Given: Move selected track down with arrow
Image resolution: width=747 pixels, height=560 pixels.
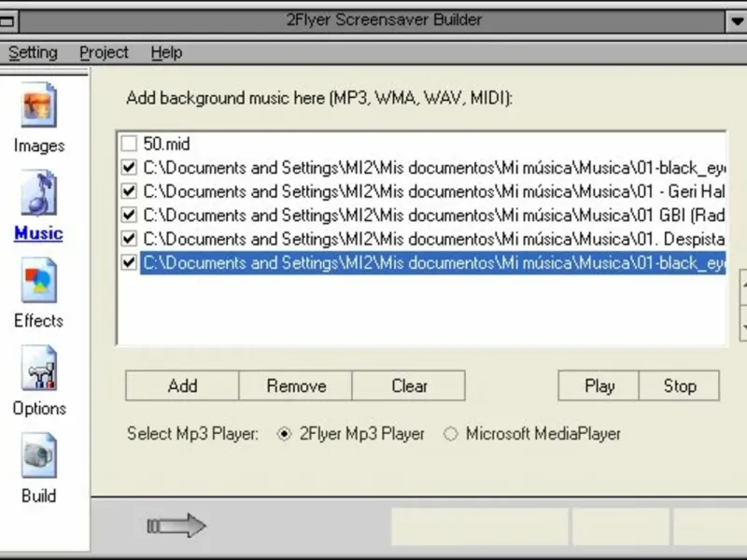Looking at the screenshot, I should [743, 324].
